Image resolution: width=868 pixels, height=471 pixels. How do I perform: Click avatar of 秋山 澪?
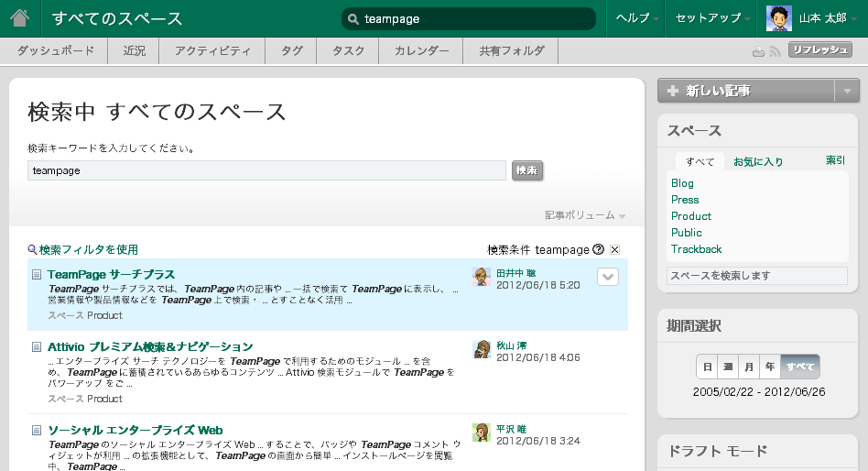click(482, 349)
